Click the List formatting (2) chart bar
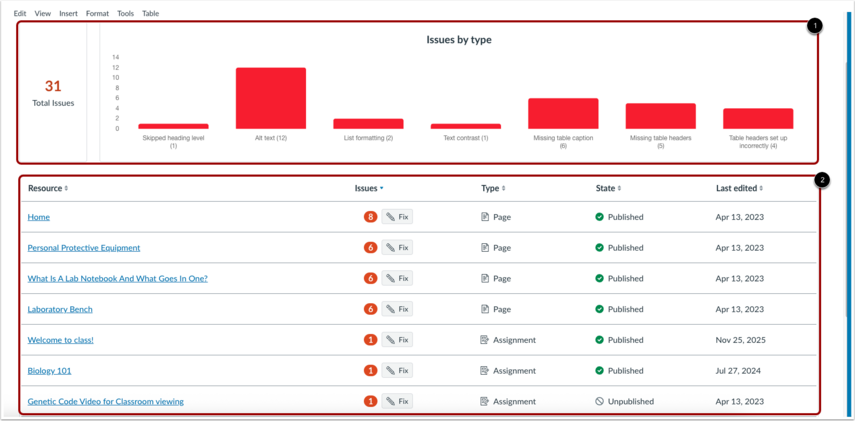Viewport: 855px width, 421px height. pos(368,124)
